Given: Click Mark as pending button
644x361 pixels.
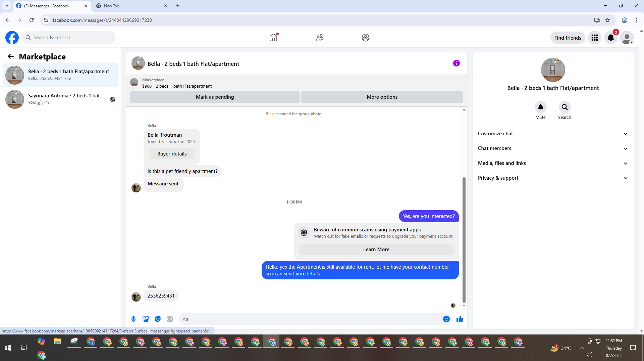Looking at the screenshot, I should click(x=215, y=97).
